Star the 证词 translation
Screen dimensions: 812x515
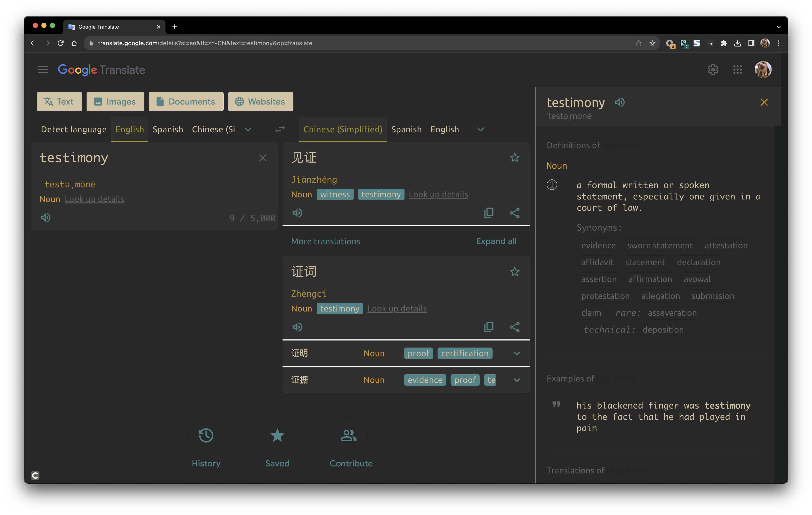pos(514,271)
